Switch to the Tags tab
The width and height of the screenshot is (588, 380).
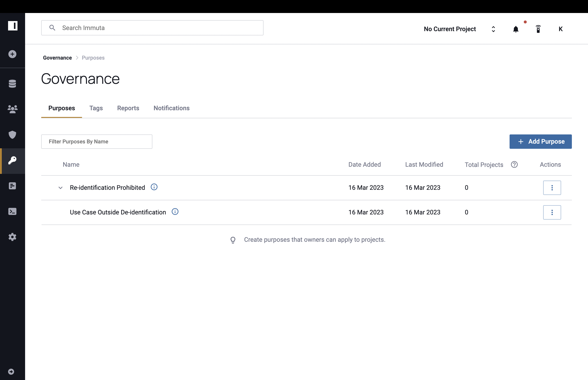96,108
